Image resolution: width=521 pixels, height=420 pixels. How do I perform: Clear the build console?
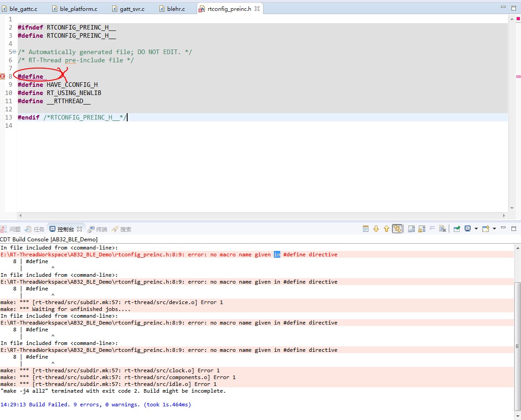click(x=442, y=229)
